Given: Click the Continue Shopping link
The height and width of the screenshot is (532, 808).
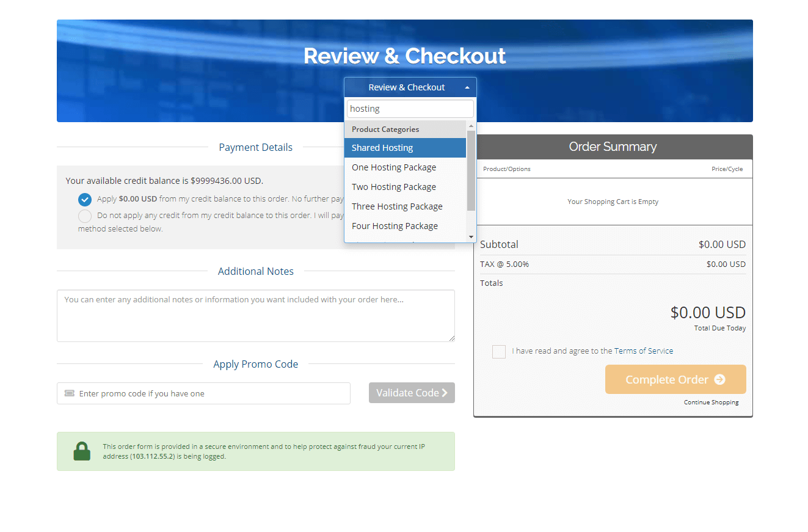Looking at the screenshot, I should click(711, 402).
